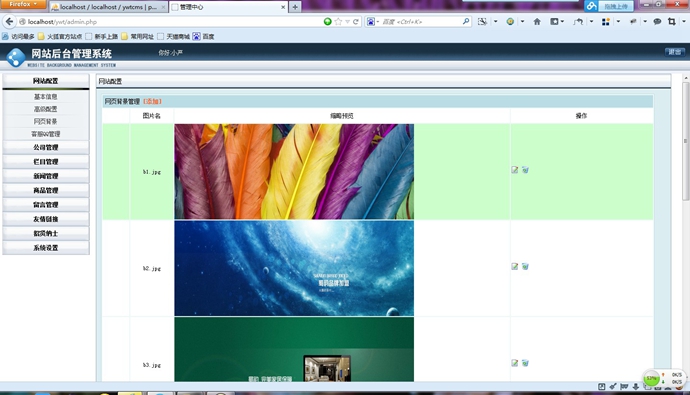Open the 天猫商城 bookmark
Image resolution: width=690 pixels, height=395 pixels.
click(x=173, y=37)
